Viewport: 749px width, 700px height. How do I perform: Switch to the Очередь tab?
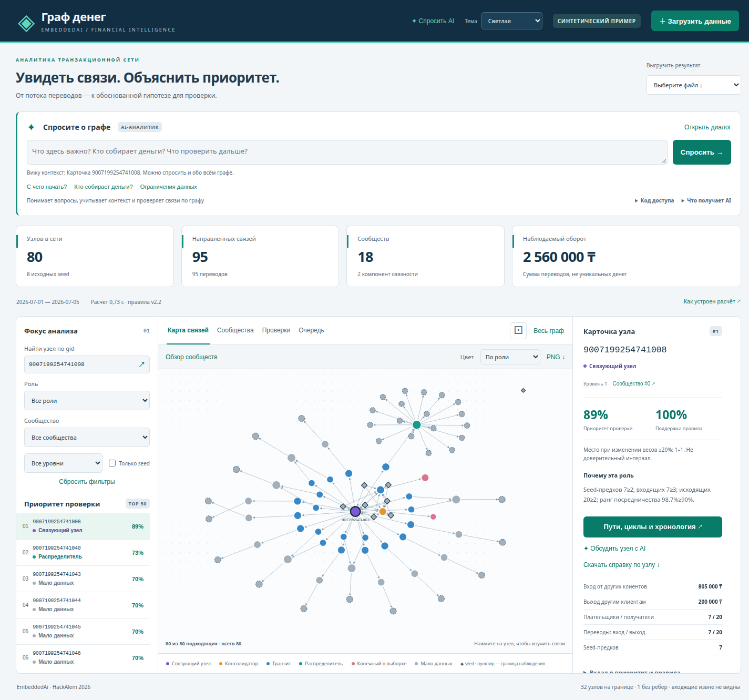tap(311, 330)
